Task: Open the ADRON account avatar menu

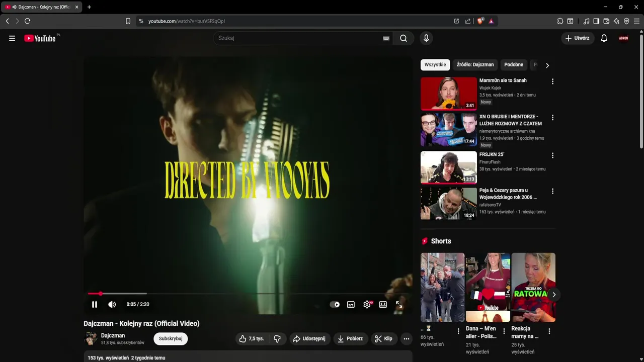Action: click(623, 38)
